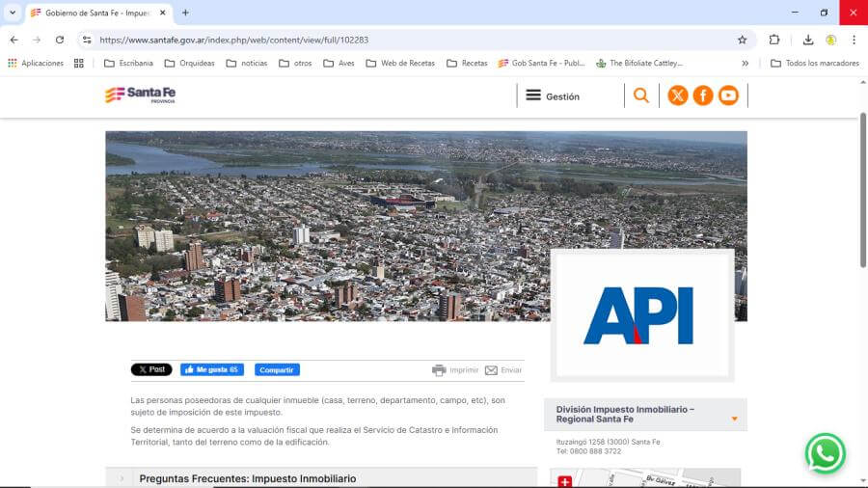Open a new tab with plus button
The image size is (868, 488).
coord(185,13)
